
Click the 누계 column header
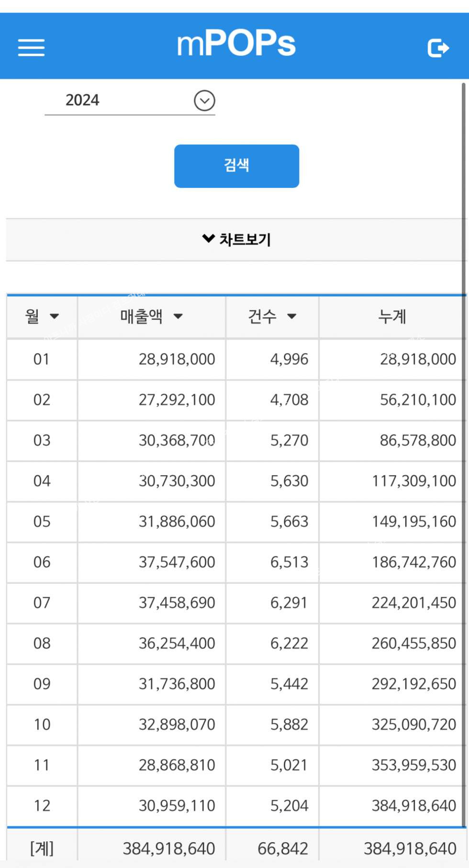click(392, 316)
